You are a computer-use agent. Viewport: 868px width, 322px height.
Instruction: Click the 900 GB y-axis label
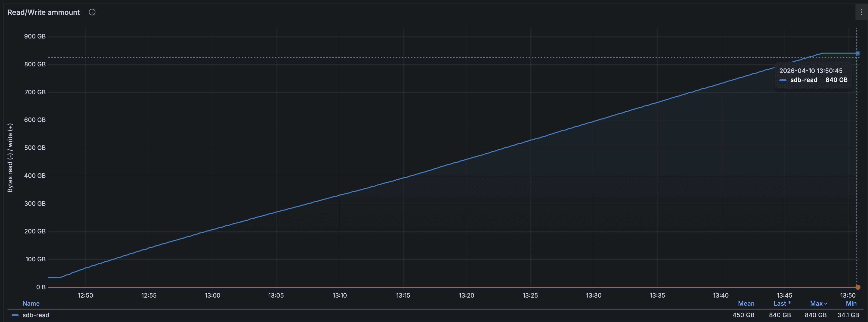click(x=35, y=36)
